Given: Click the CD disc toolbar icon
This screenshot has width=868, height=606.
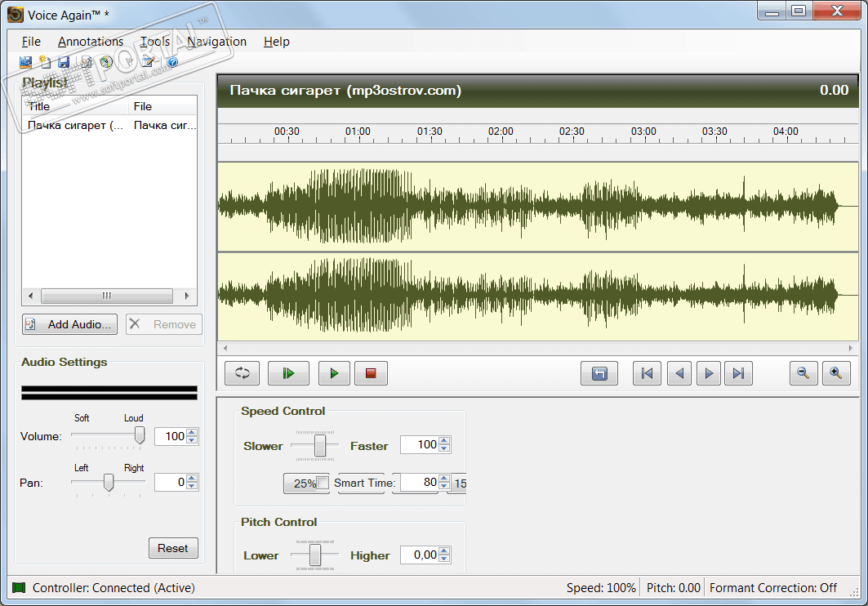Looking at the screenshot, I should [x=105, y=62].
